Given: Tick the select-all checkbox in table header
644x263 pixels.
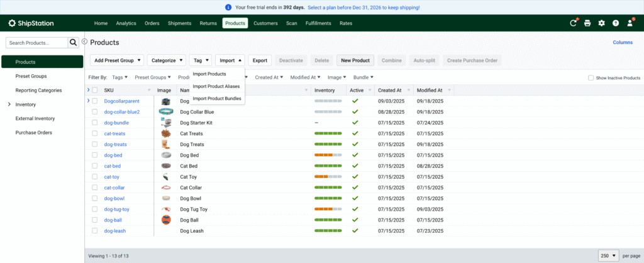Looking at the screenshot, I should pyautogui.click(x=95, y=91).
